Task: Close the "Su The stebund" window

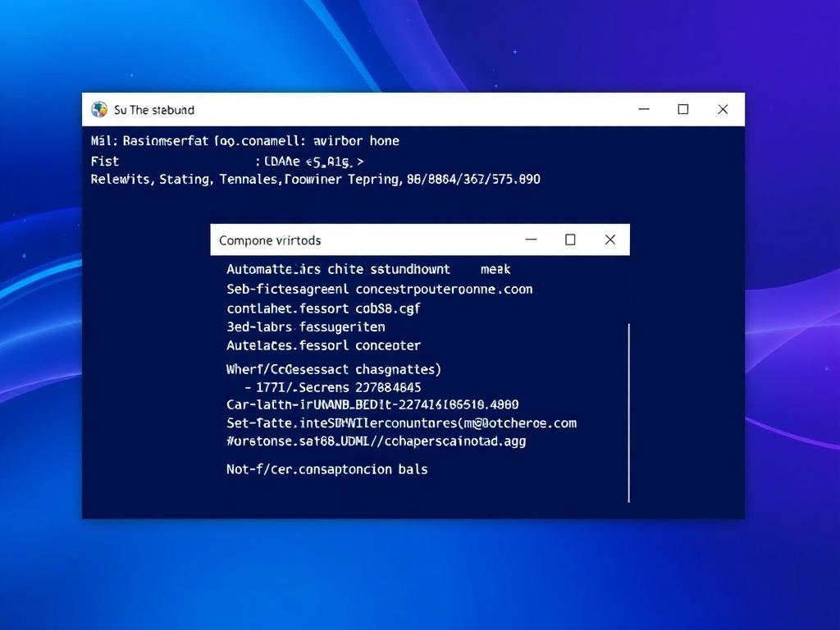Action: click(x=723, y=109)
